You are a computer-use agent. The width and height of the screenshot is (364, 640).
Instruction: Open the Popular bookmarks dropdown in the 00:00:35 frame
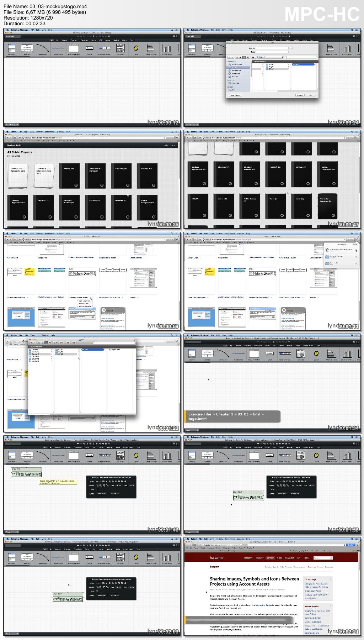[70, 141]
